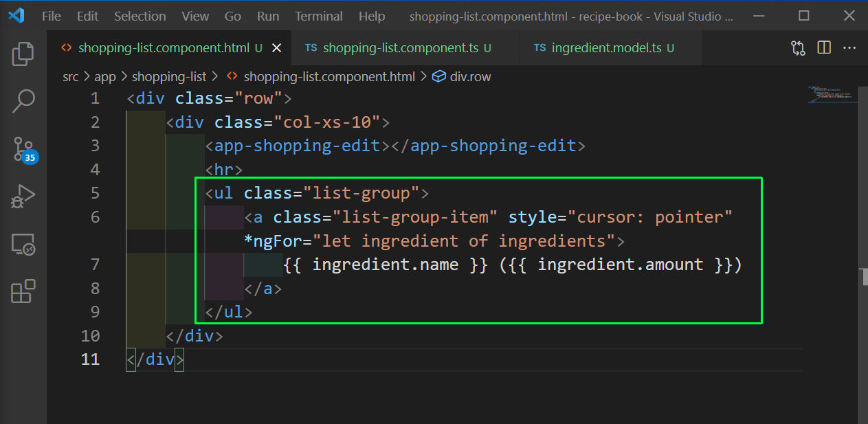Open the File menu

pos(52,16)
